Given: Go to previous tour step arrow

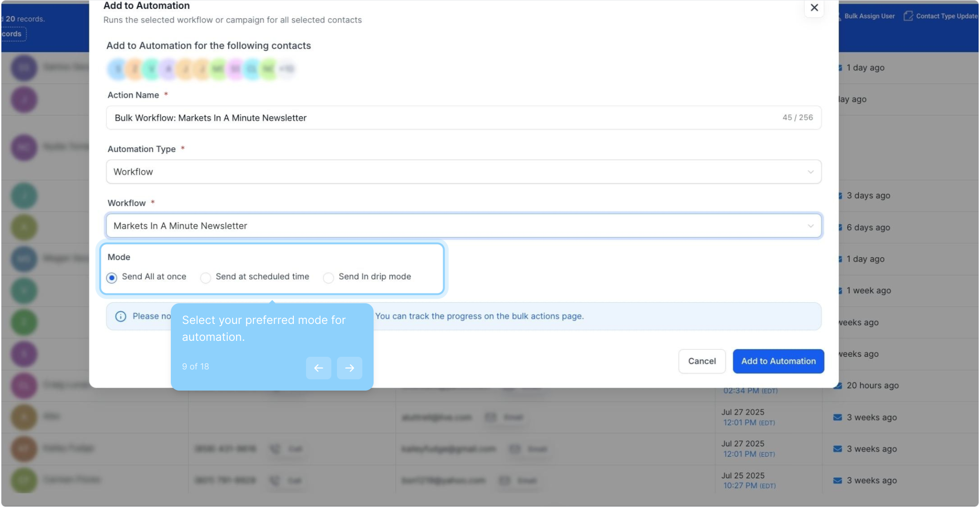Looking at the screenshot, I should [318, 368].
